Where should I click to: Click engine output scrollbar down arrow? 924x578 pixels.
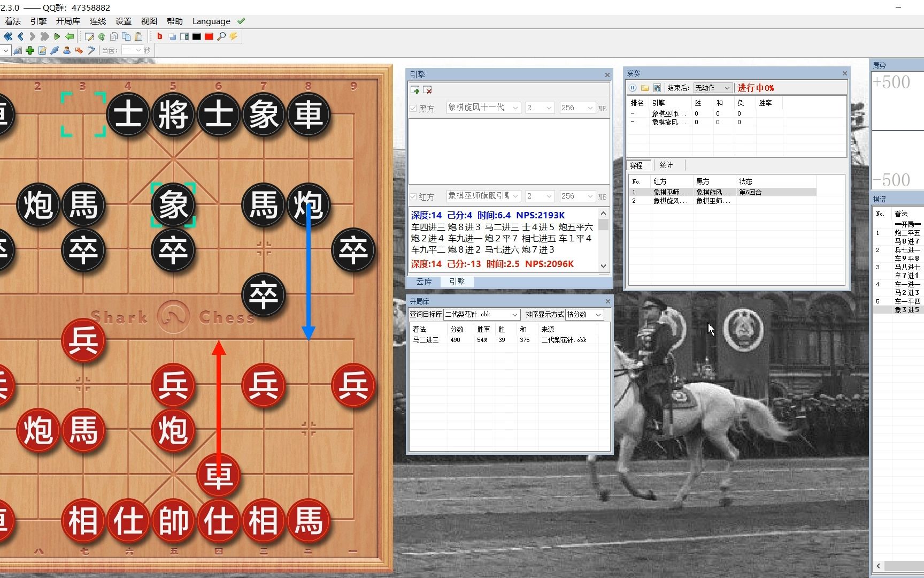click(x=604, y=266)
